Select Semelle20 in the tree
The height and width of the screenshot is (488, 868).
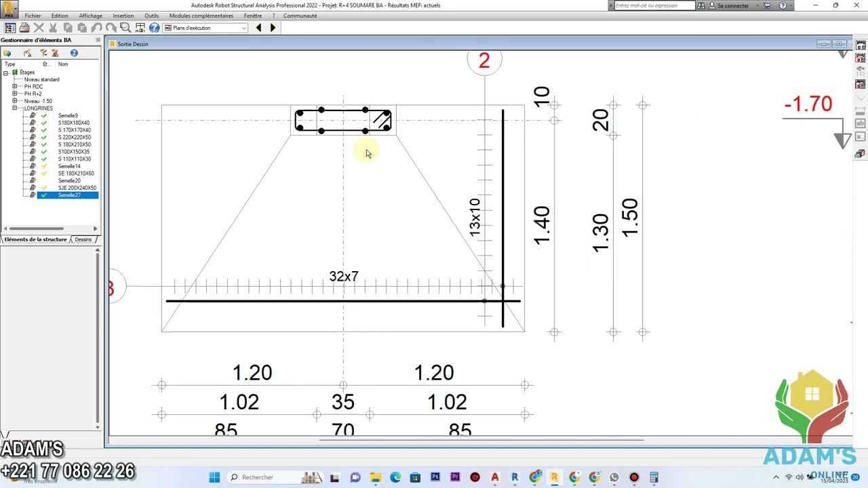[69, 181]
